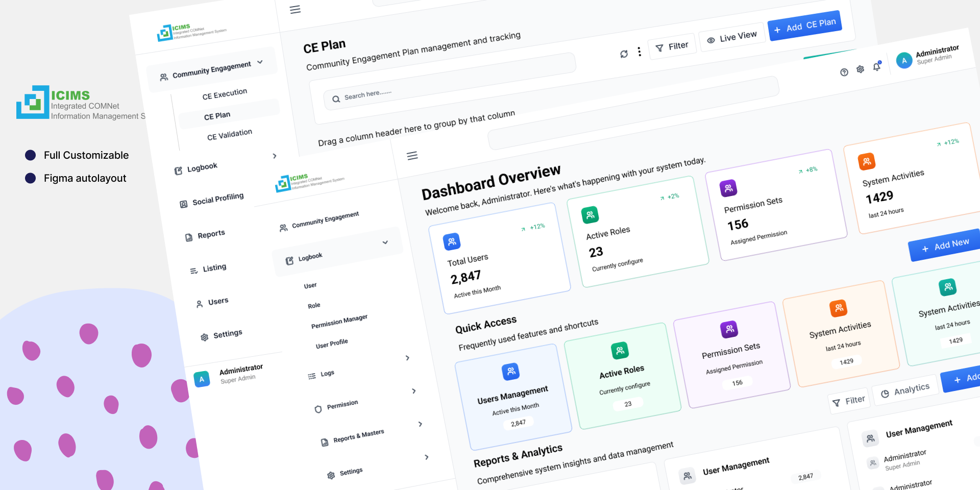Click the gear settings icon in header
Image resolution: width=980 pixels, height=490 pixels.
[861, 69]
